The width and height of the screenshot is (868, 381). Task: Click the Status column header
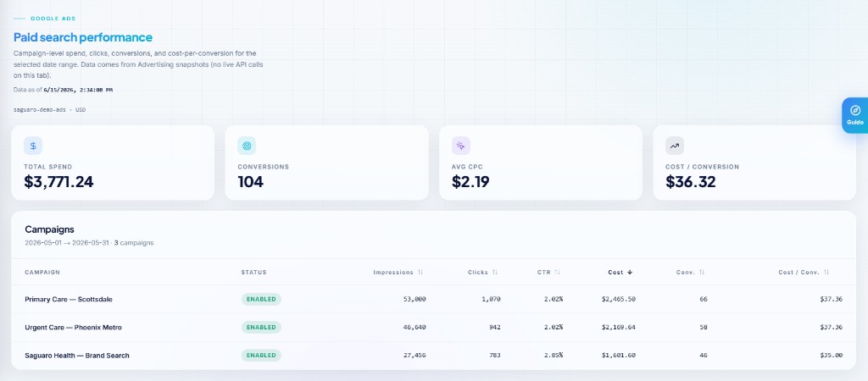(253, 272)
